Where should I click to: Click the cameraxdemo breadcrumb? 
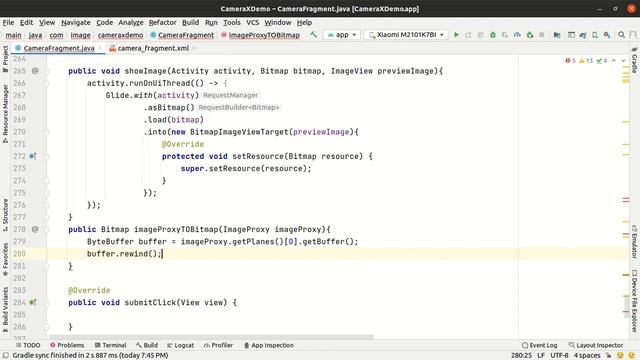coord(120,35)
